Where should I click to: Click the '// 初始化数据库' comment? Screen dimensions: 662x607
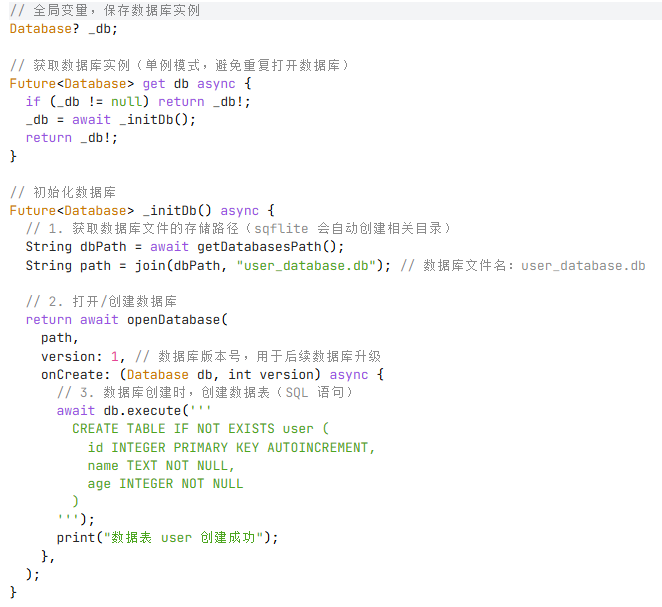[62, 192]
